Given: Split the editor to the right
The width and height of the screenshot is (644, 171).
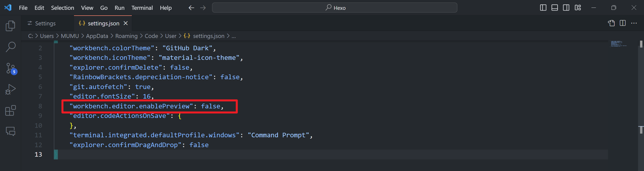Looking at the screenshot, I should 623,23.
